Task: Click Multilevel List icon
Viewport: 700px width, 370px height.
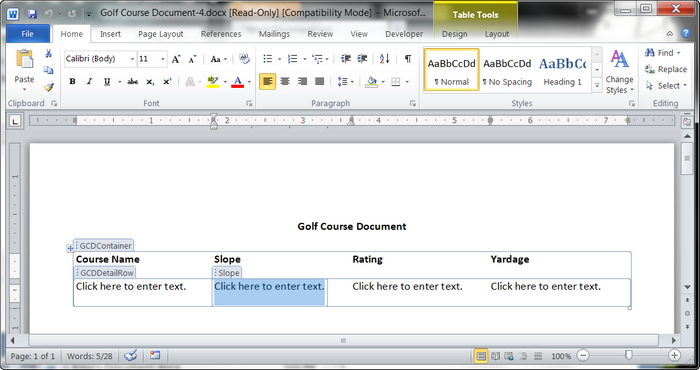Action: click(x=317, y=59)
